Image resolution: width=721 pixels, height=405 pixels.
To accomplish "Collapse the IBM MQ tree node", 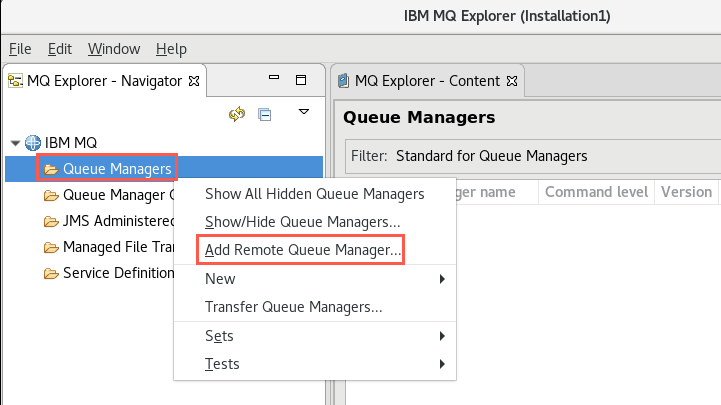I will pyautogui.click(x=15, y=143).
